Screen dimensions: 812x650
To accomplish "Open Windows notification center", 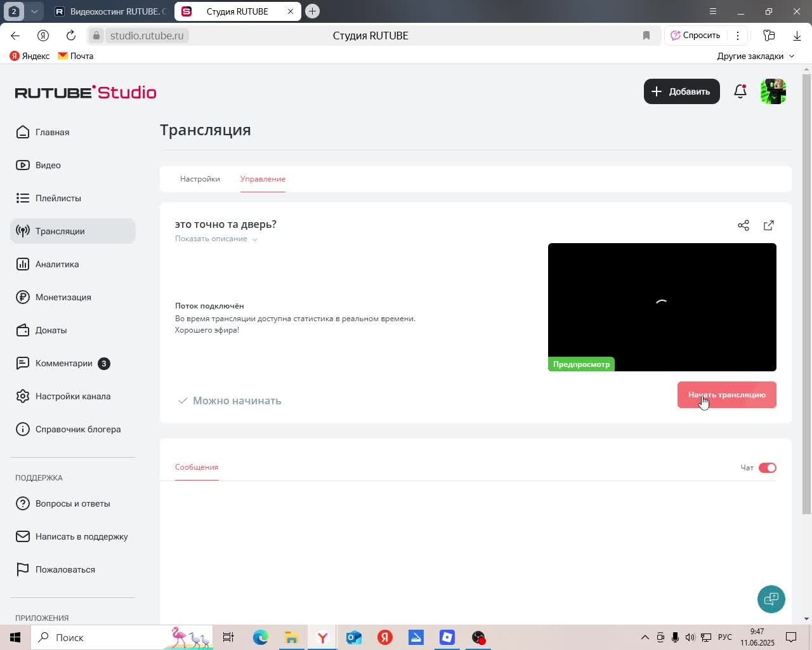I will (791, 637).
